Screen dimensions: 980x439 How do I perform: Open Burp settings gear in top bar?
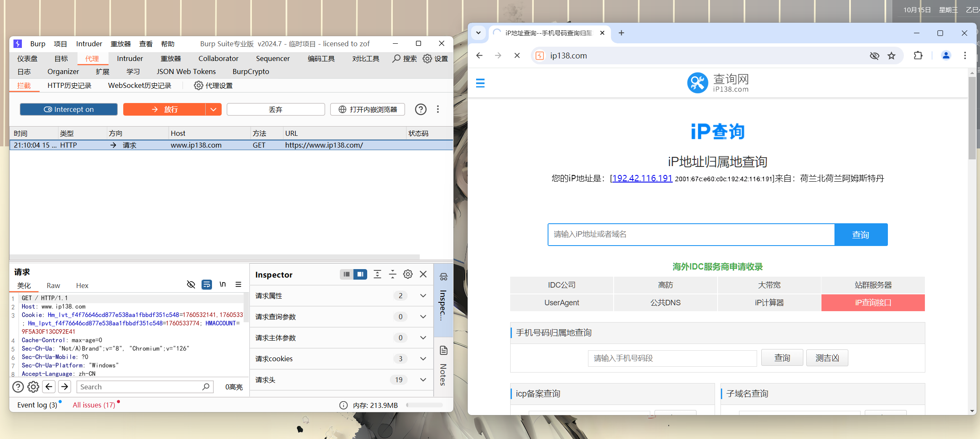[x=427, y=58]
